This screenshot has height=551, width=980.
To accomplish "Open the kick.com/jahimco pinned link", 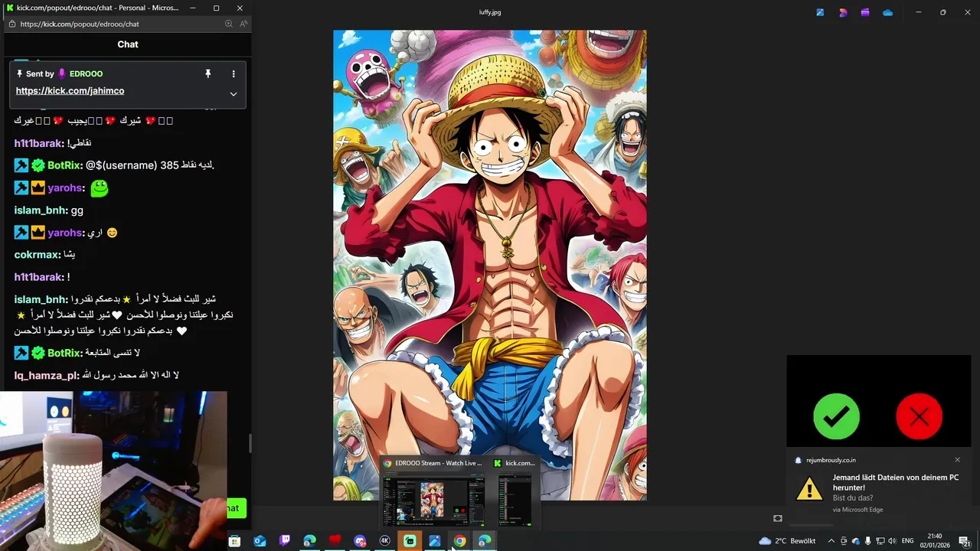I will [x=70, y=90].
